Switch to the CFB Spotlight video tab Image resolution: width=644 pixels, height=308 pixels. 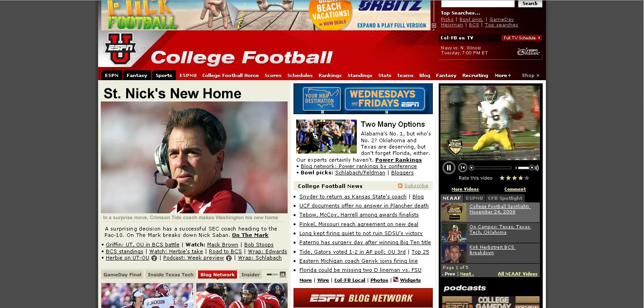click(505, 198)
